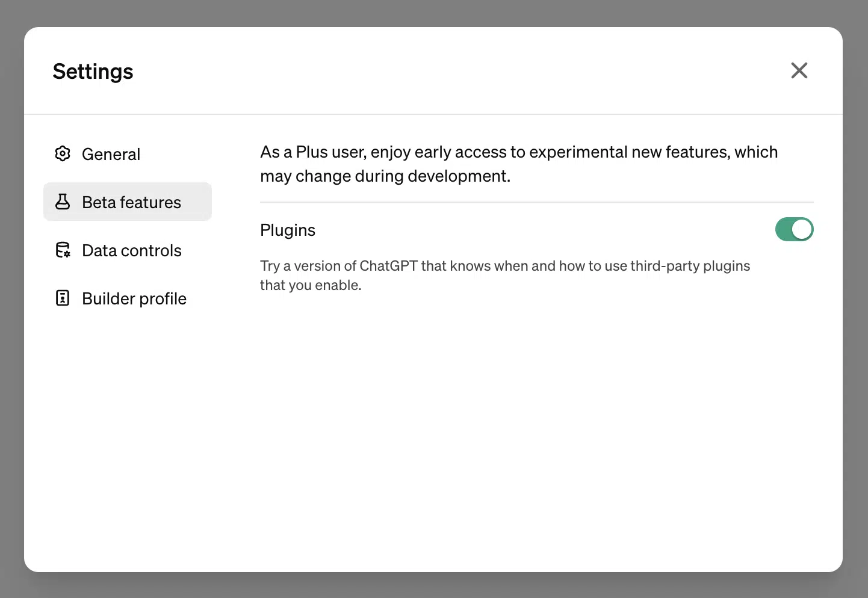Screen dimensions: 868x598
Task: Close the Settings dialog
Action: click(x=799, y=70)
